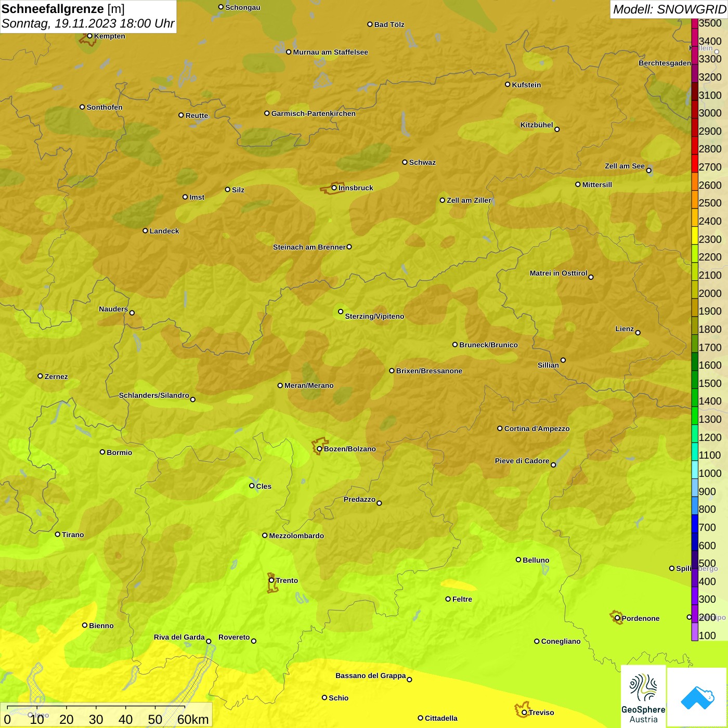Image resolution: width=728 pixels, height=728 pixels.
Task: Click the Zernez location dot
Action: click(40, 376)
